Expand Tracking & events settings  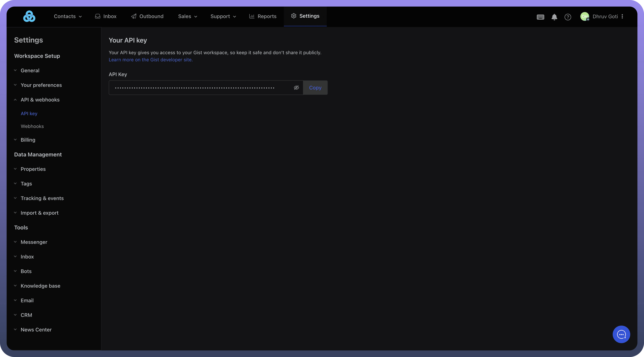point(42,198)
